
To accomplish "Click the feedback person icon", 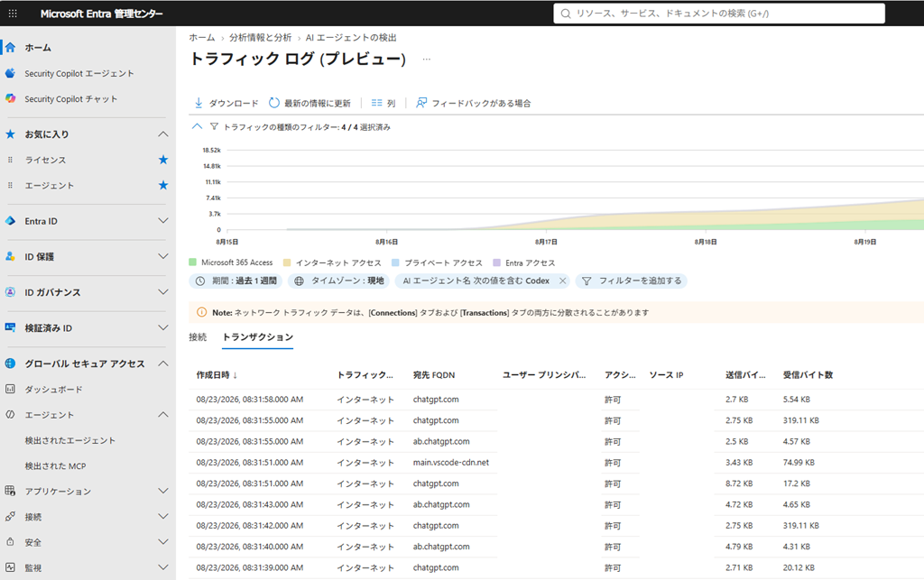I will coord(421,103).
